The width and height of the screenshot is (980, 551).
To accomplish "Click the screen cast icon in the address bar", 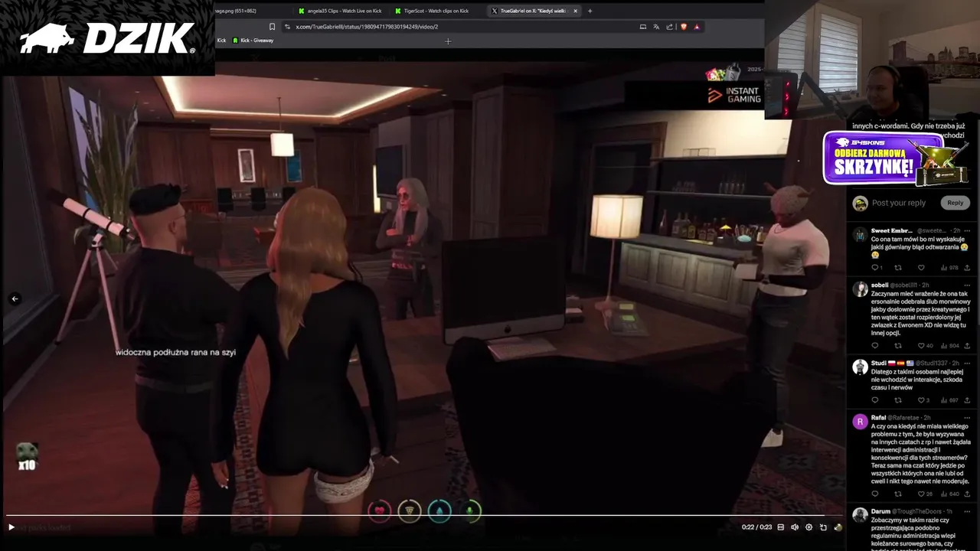I will (643, 27).
